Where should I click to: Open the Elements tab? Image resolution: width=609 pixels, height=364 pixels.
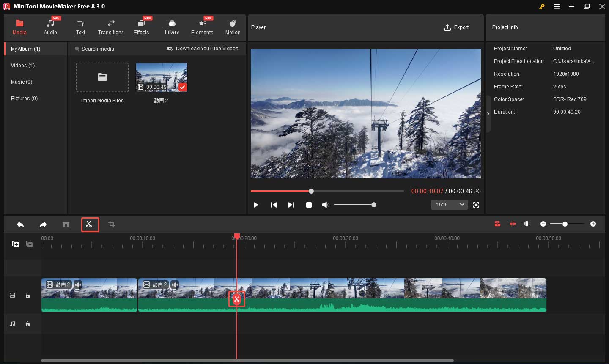[202, 27]
